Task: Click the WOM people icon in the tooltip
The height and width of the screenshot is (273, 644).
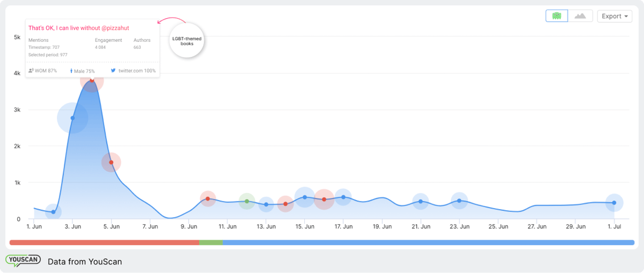Action: pos(31,71)
